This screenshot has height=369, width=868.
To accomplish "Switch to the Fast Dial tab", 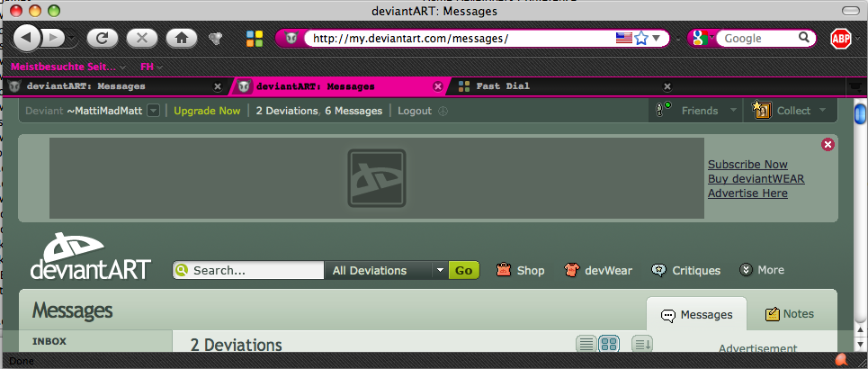I will click(x=564, y=86).
